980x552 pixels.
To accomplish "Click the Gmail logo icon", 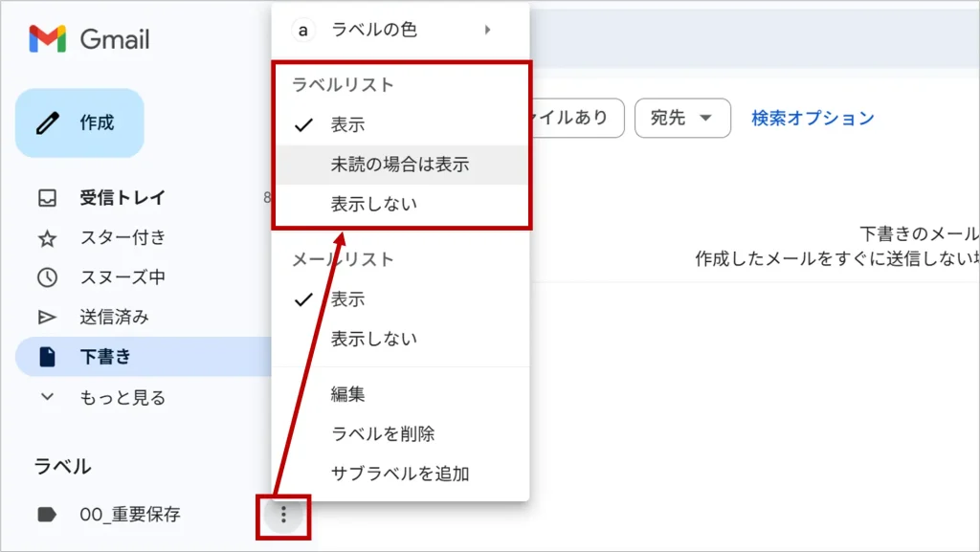I will [x=48, y=39].
